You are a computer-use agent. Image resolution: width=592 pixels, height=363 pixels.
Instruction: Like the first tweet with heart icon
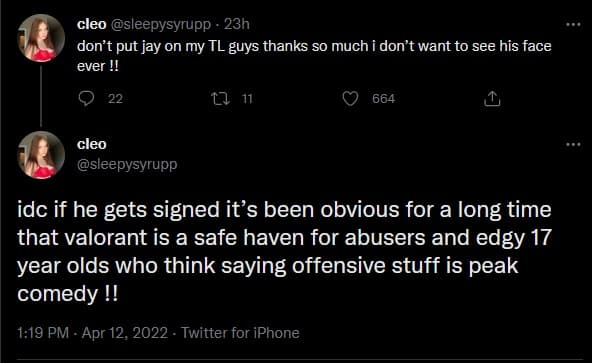[x=350, y=99]
